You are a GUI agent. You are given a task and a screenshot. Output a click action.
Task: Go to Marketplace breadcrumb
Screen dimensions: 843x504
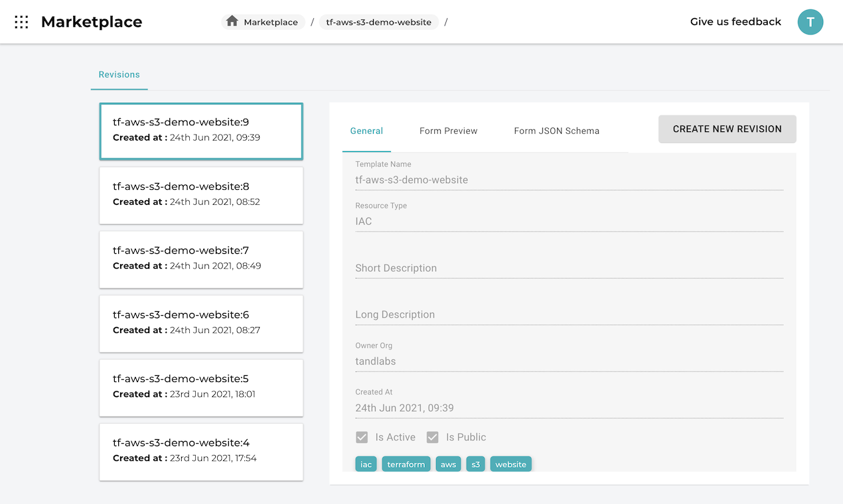(264, 22)
